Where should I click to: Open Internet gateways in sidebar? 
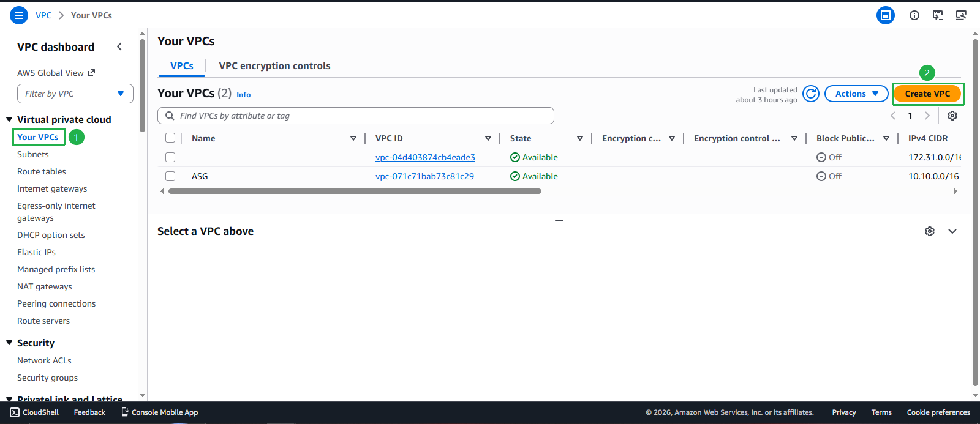tap(52, 188)
